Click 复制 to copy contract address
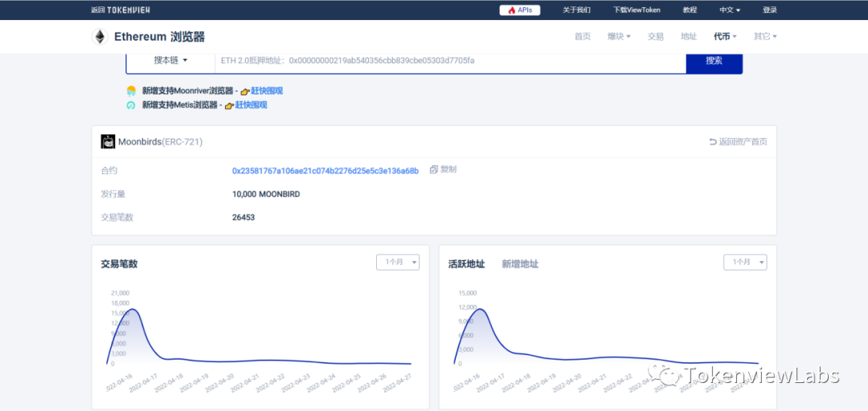Screen dimensions: 868x411 pos(448,169)
